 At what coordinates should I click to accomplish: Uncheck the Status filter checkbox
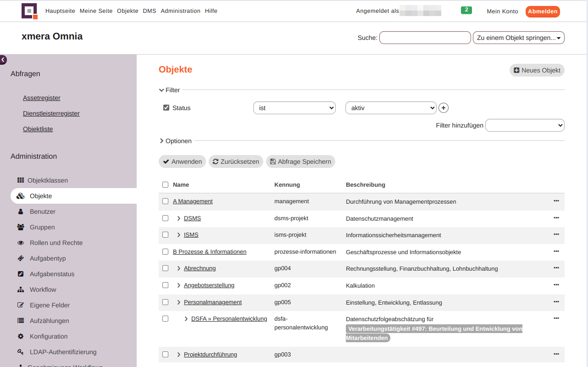pyautogui.click(x=166, y=108)
